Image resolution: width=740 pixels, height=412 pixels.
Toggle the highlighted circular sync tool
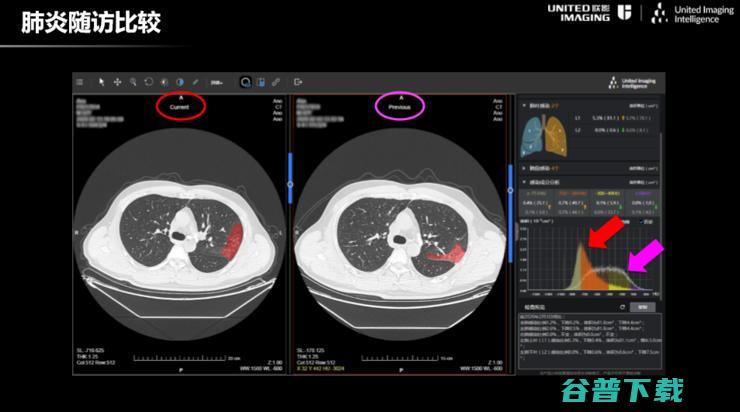(245, 82)
